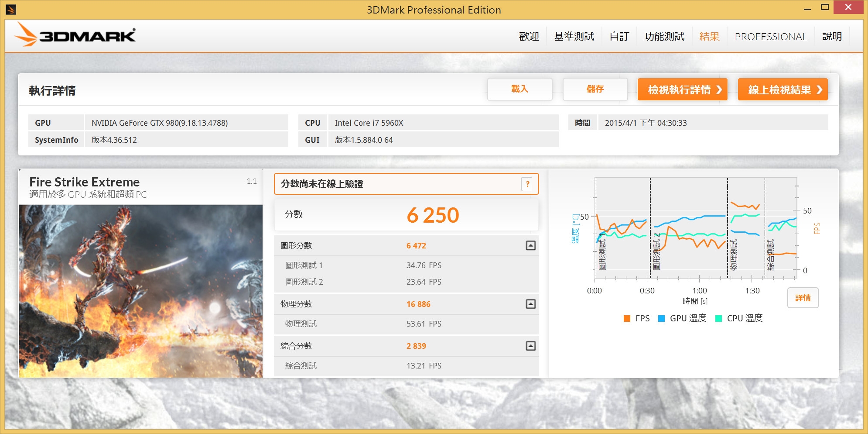
Task: Click the 分數尚未在線上驗證 validation notice
Action: [x=322, y=184]
